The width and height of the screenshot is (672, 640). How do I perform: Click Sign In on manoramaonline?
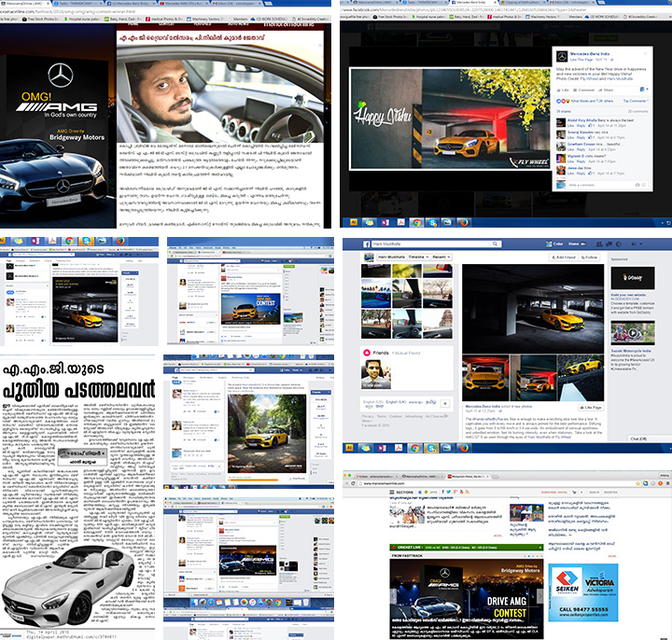coord(595,493)
